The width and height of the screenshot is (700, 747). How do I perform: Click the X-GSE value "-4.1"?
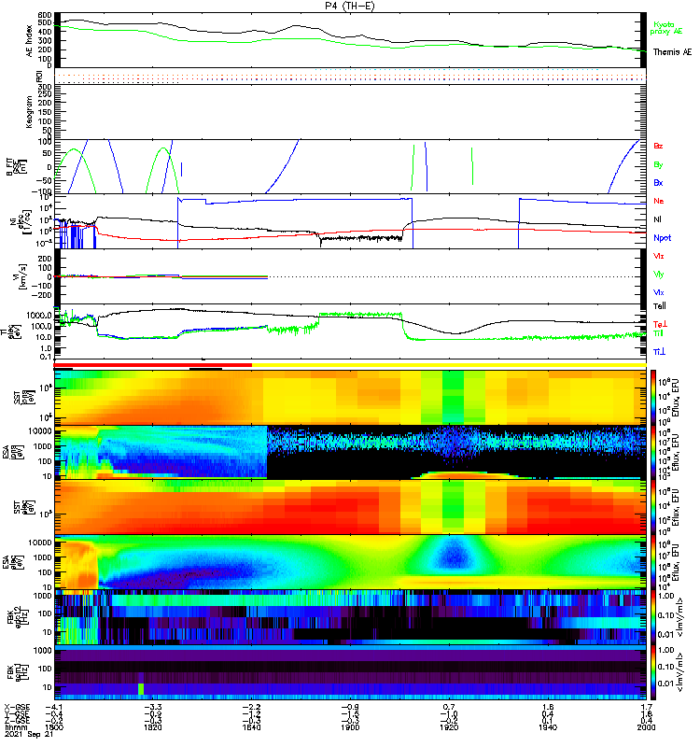[54, 707]
